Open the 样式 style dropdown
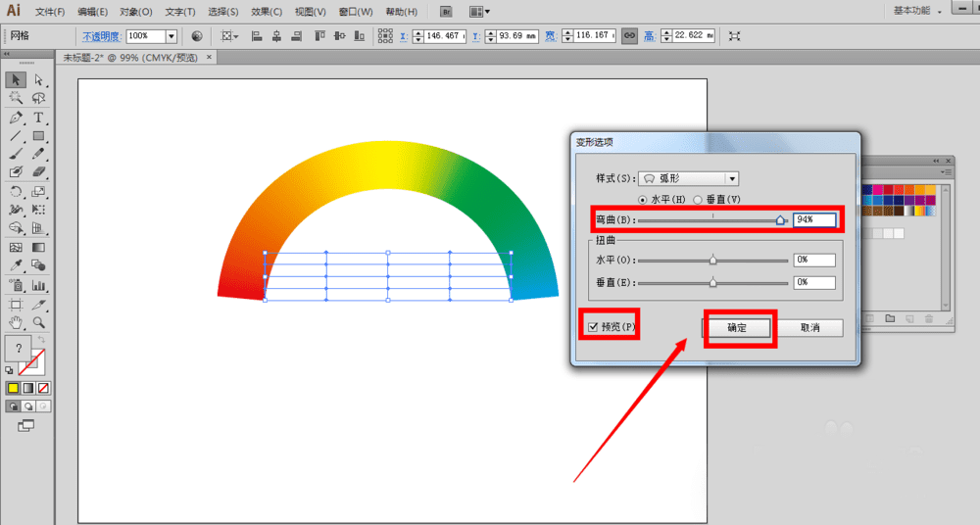The height and width of the screenshot is (525, 980). (731, 179)
